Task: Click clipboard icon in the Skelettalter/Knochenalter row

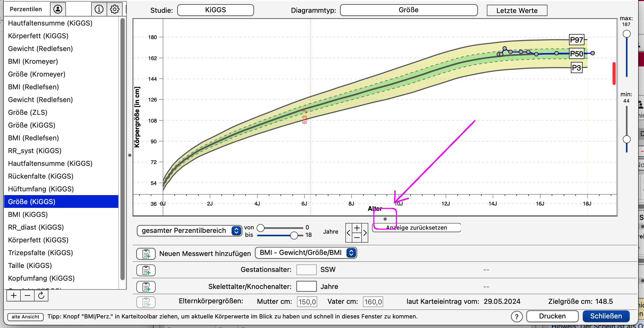Action: click(146, 287)
